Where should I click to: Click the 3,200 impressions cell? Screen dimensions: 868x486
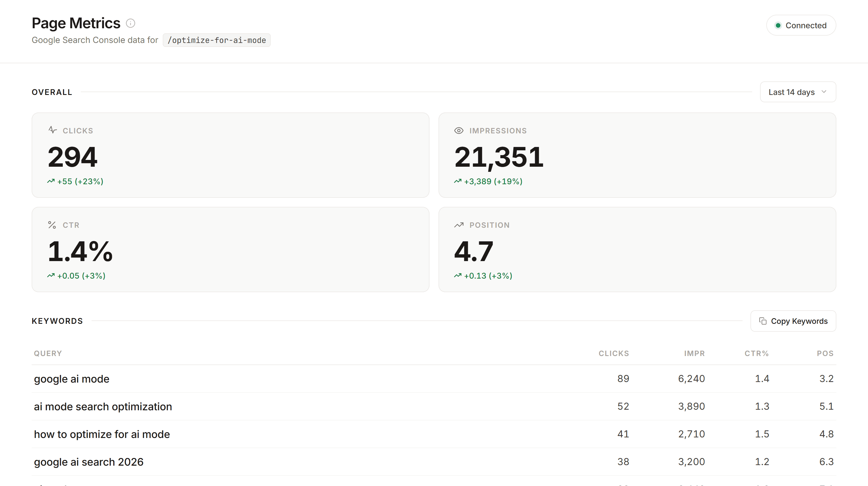coord(691,461)
